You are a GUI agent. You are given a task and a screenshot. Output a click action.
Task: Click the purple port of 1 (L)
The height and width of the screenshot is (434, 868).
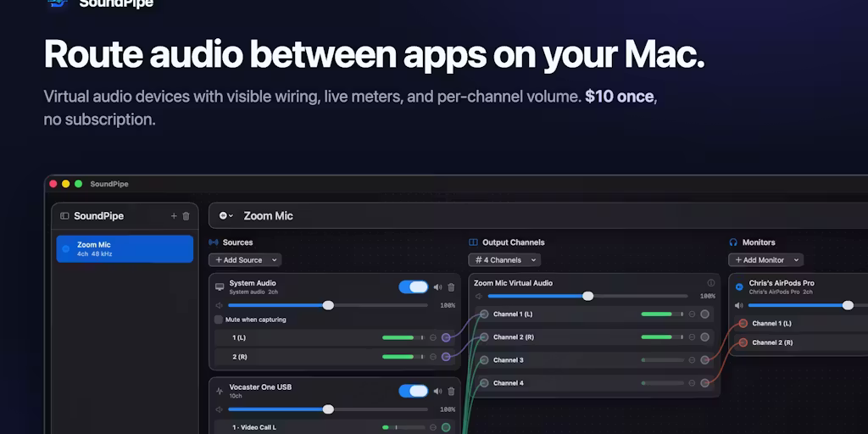[446, 337]
